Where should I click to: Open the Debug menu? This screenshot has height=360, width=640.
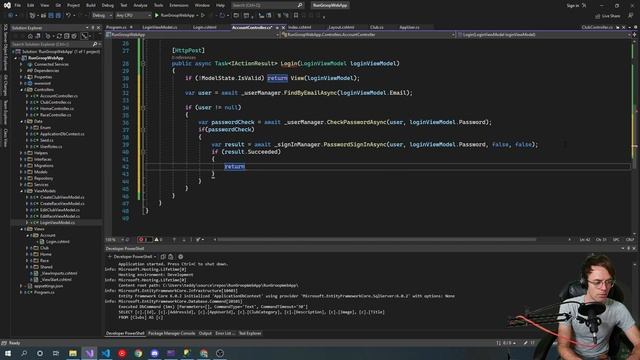click(x=108, y=5)
